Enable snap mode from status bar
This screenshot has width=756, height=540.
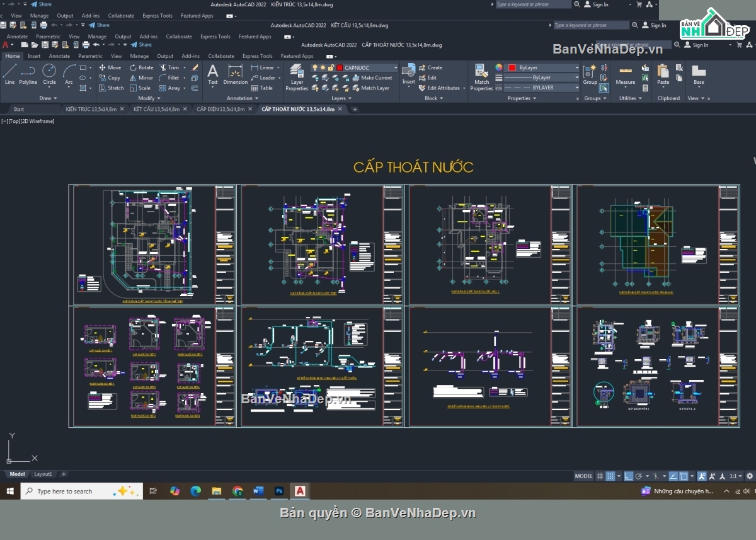(610, 476)
